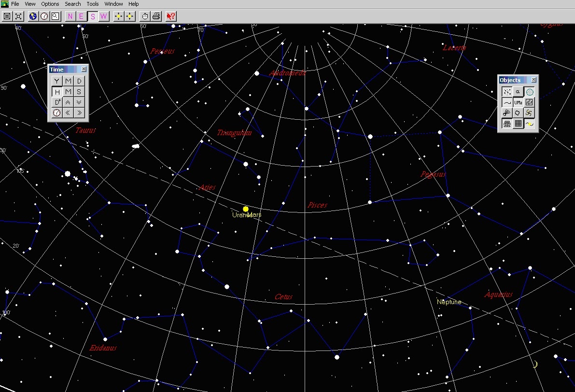Face north using the N toolbar button

coord(70,16)
